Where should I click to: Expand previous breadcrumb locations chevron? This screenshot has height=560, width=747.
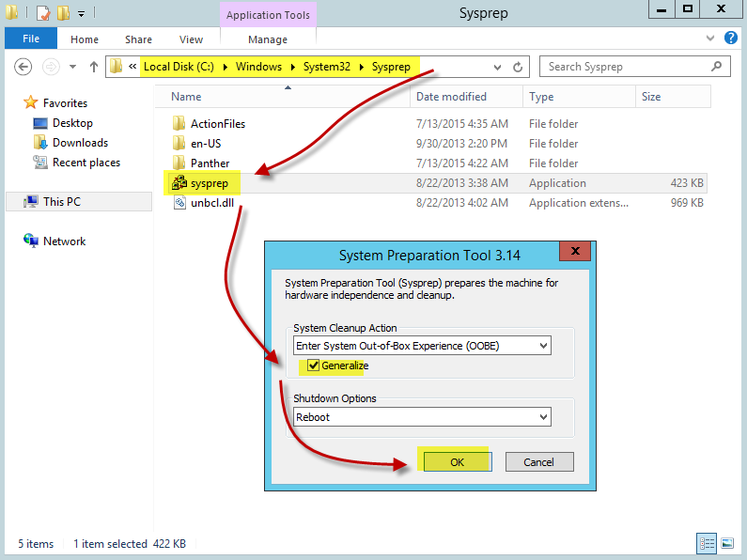132,67
